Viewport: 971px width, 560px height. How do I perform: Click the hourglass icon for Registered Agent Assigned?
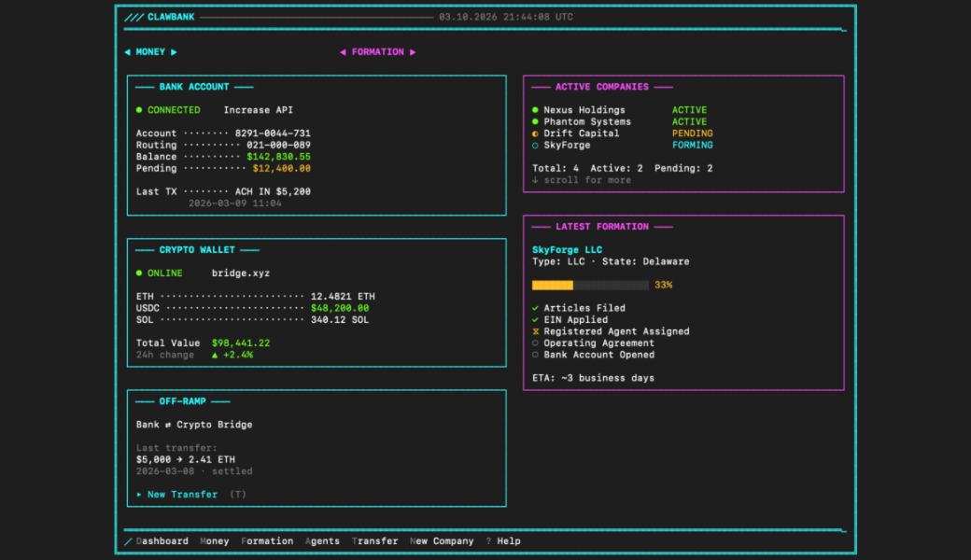point(536,330)
